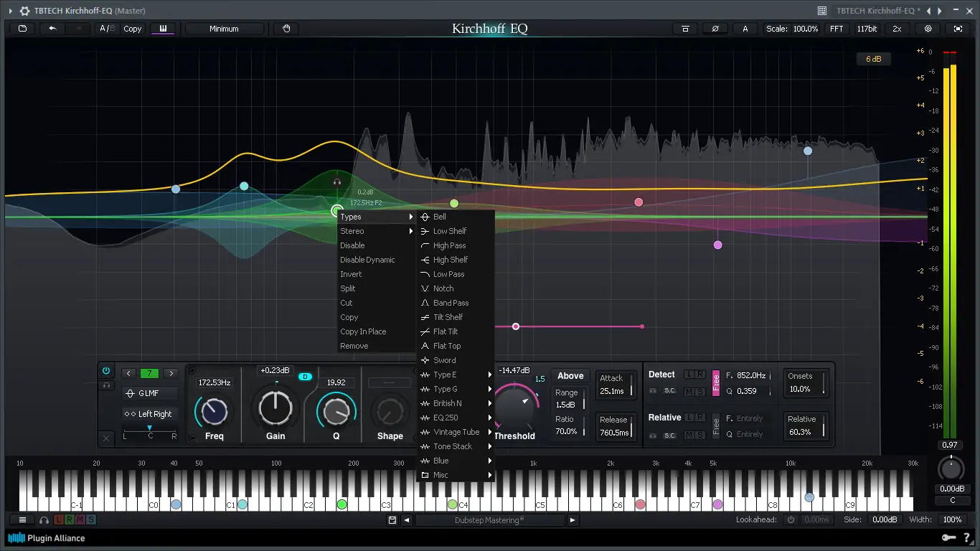Open the phase mode 'Minimum' dropdown
Image resolution: width=980 pixels, height=551 pixels.
coord(224,29)
